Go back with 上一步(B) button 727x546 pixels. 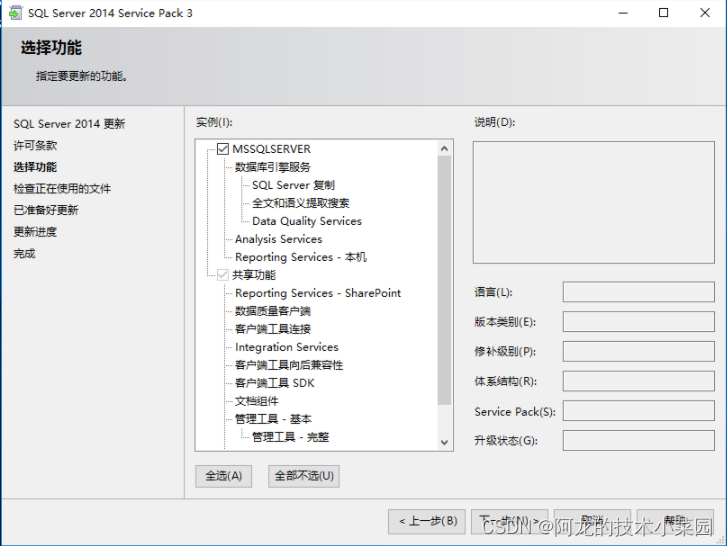[x=427, y=521]
